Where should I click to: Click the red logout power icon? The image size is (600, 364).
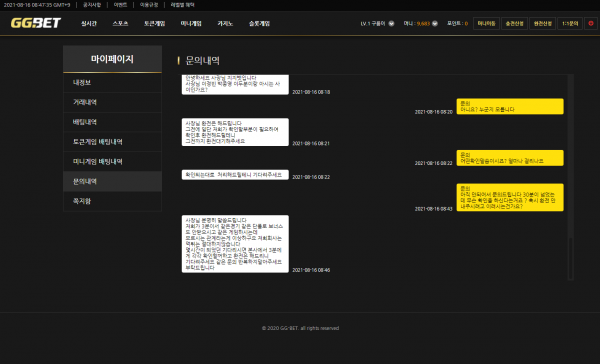click(x=591, y=23)
